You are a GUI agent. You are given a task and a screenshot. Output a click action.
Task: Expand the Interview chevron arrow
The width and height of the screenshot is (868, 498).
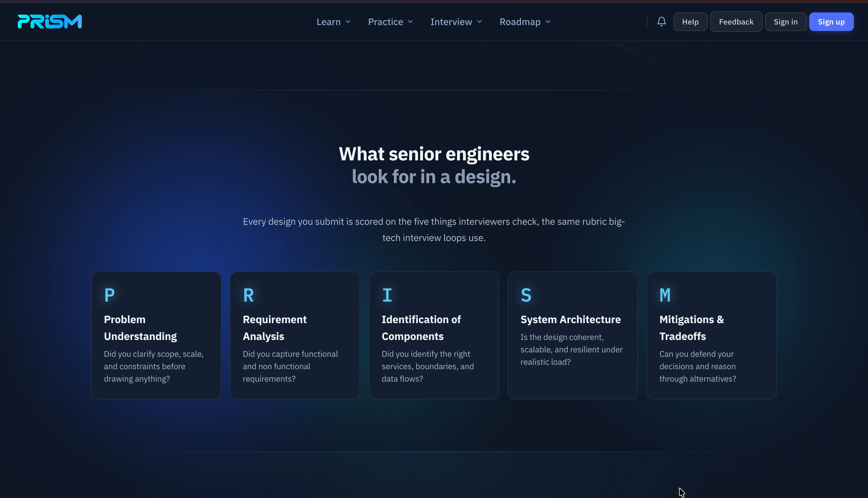pyautogui.click(x=479, y=22)
